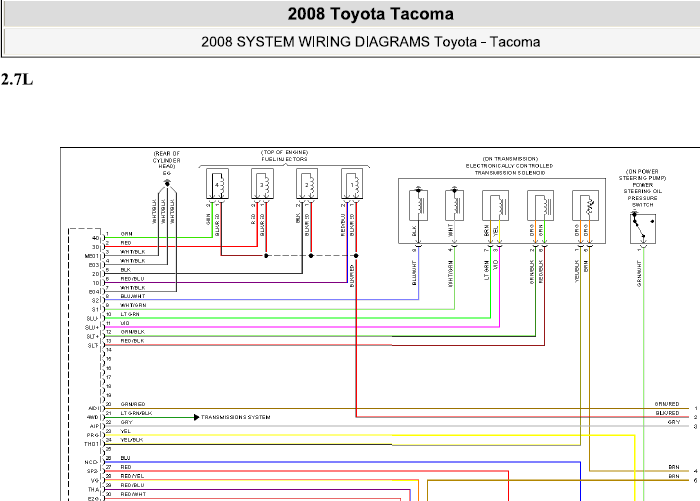Click the right-edge 'GRN/RED' label at connector 1
This screenshot has width=700, height=501.
[x=667, y=404]
